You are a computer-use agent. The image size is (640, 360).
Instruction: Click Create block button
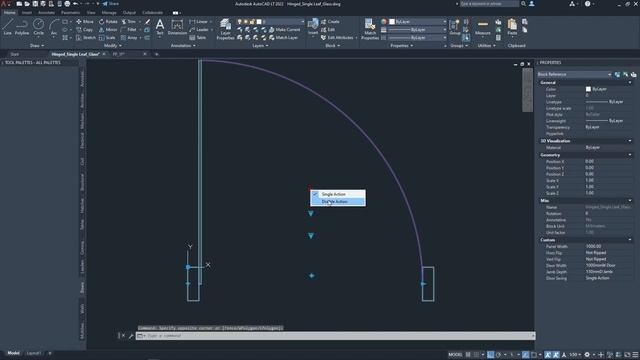(330, 22)
